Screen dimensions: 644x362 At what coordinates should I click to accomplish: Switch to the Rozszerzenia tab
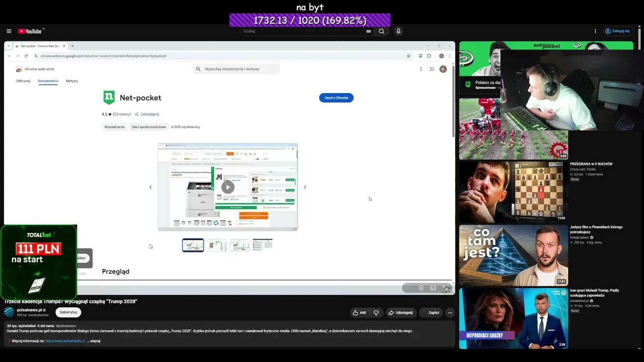tap(48, 81)
